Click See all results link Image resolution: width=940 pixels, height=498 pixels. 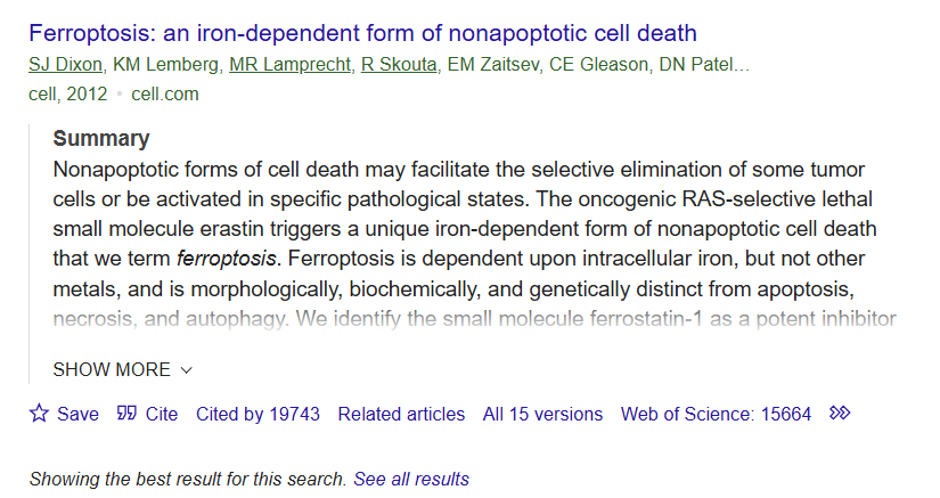tap(411, 479)
